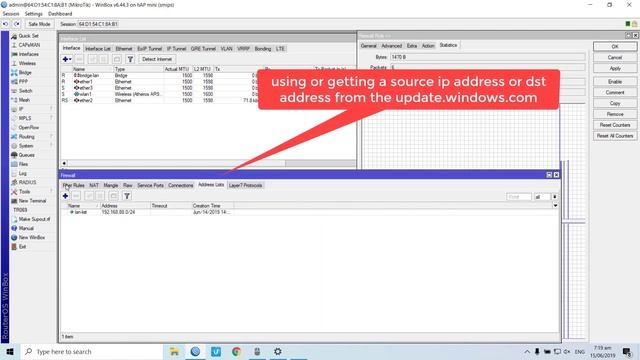The width and height of the screenshot is (640, 360).
Task: Click the comment icon in the Firewall toolbar
Action: 113,196
